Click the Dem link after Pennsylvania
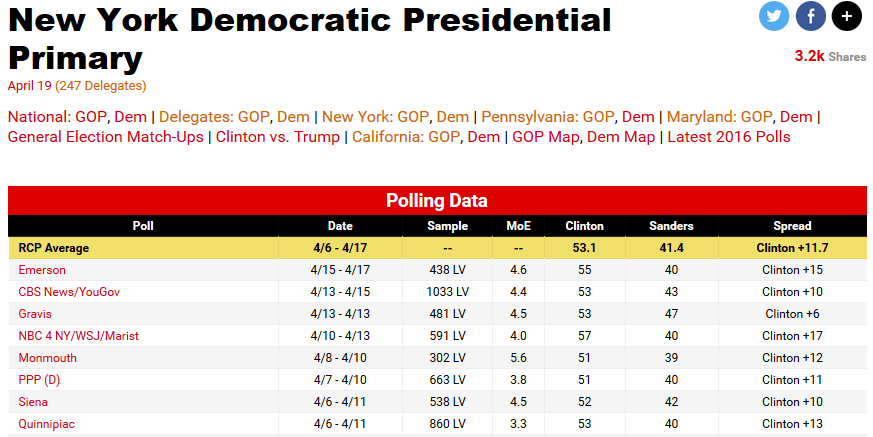The height and width of the screenshot is (437, 873). coord(638,116)
